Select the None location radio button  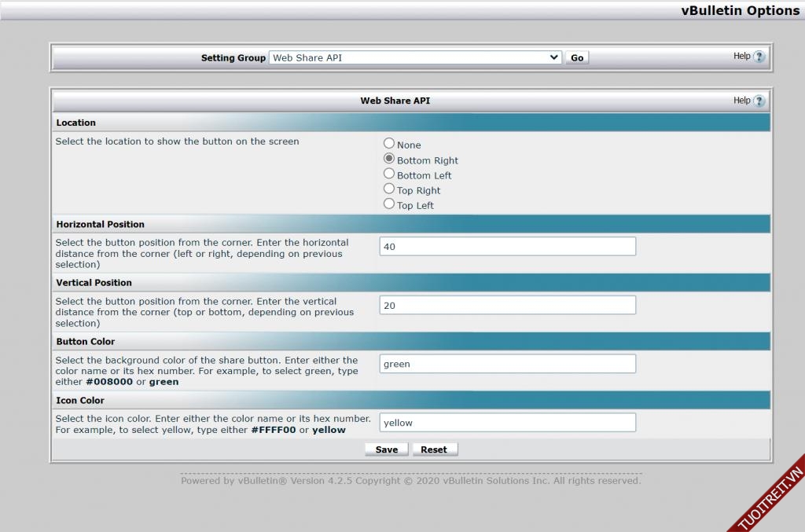(x=389, y=144)
